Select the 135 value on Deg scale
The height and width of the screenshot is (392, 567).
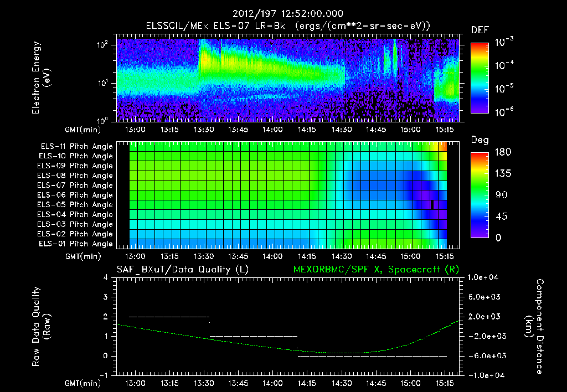(503, 173)
